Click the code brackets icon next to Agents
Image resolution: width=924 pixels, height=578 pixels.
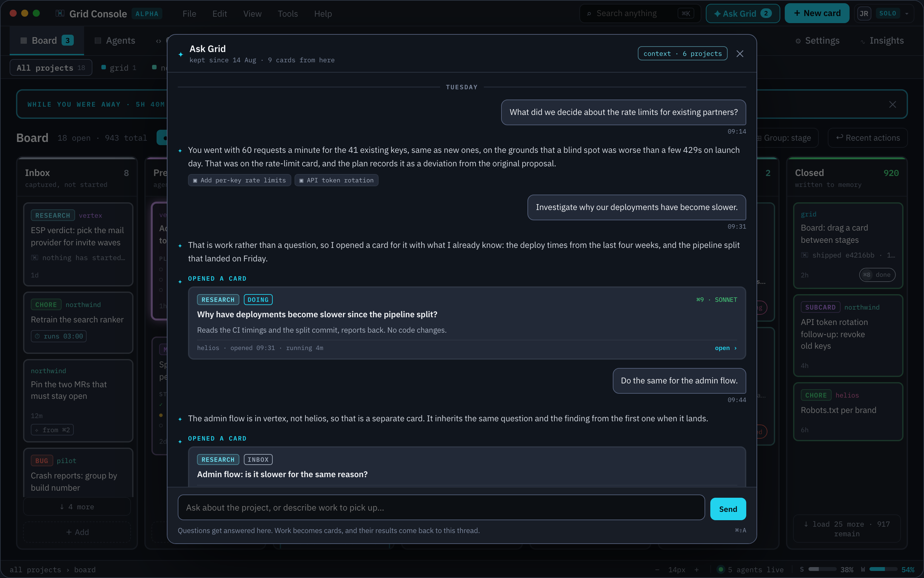(158, 41)
